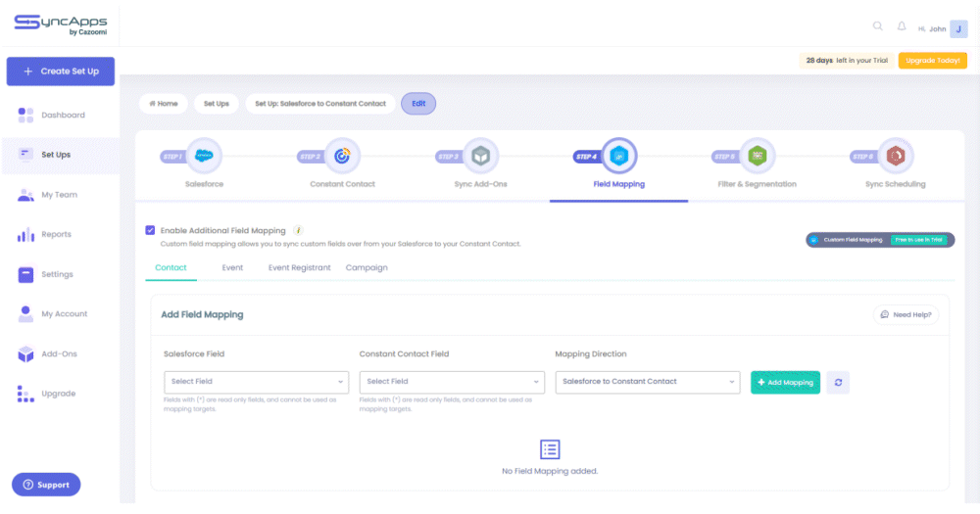
Task: Go to Set Ups breadcrumb
Action: [217, 104]
